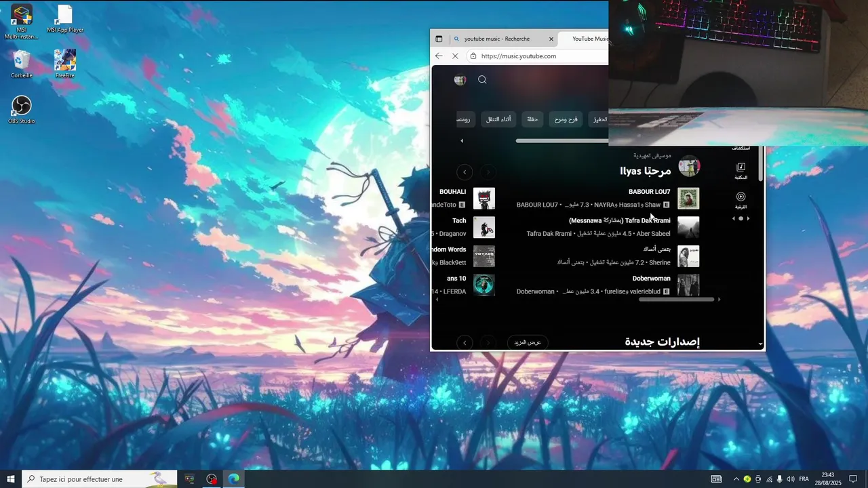This screenshot has width=868, height=488.
Task: Open MSI App Player desktop shortcut
Action: [x=65, y=19]
